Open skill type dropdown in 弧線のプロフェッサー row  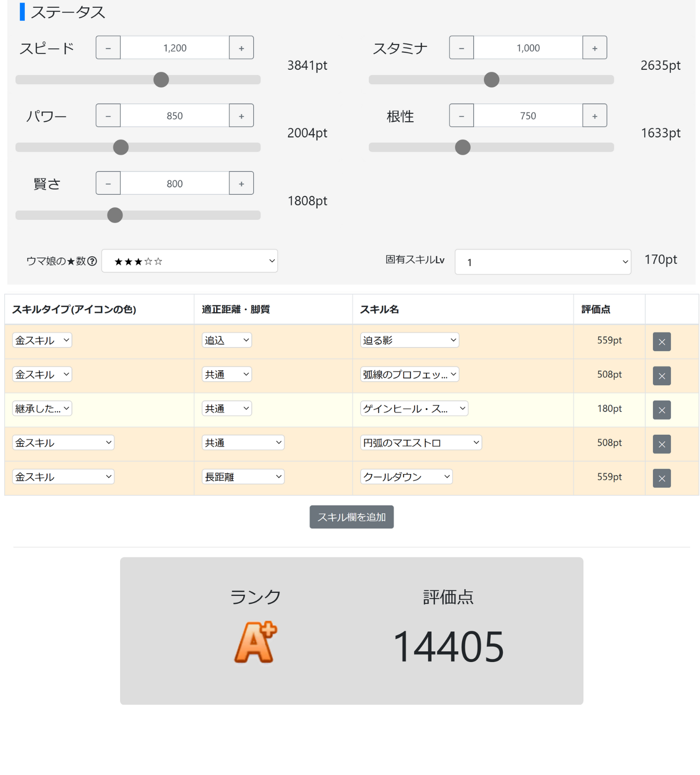pos(42,374)
